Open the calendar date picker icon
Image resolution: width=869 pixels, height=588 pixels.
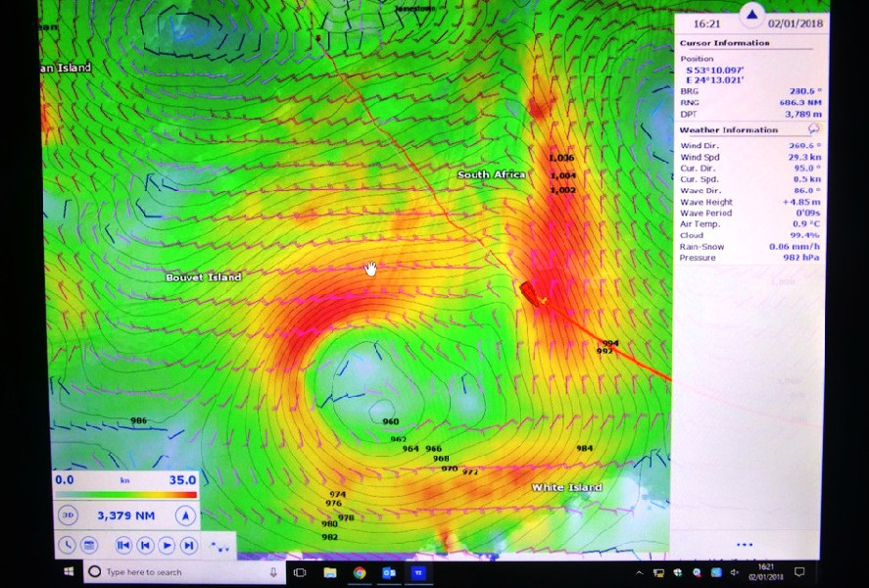tap(89, 545)
